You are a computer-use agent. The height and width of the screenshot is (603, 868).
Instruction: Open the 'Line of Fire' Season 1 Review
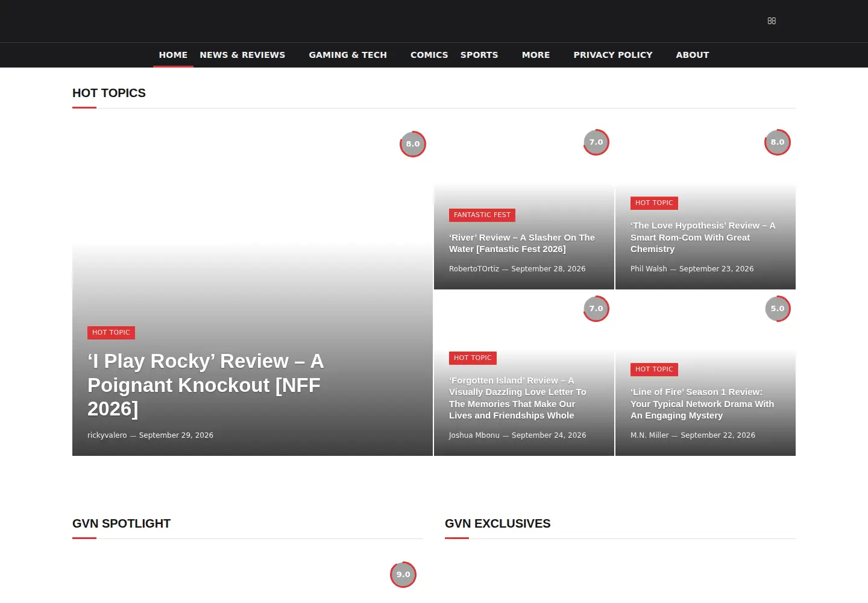coord(702,404)
